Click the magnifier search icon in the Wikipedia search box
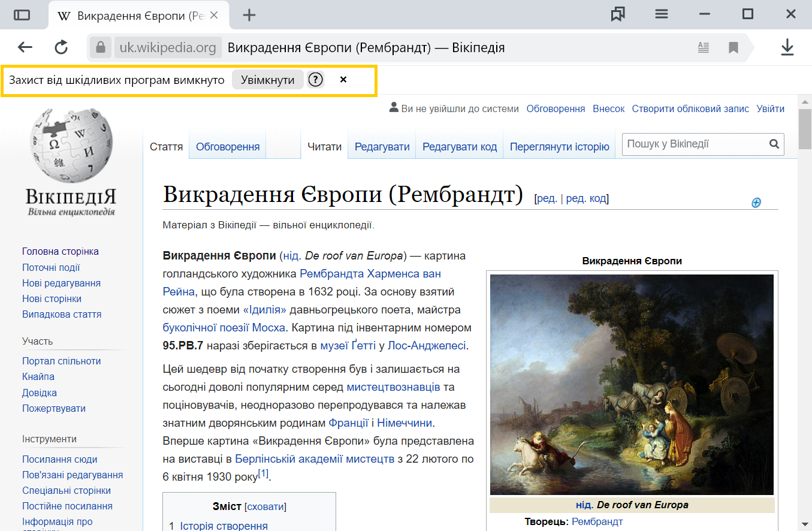The image size is (812, 531). 774,144
